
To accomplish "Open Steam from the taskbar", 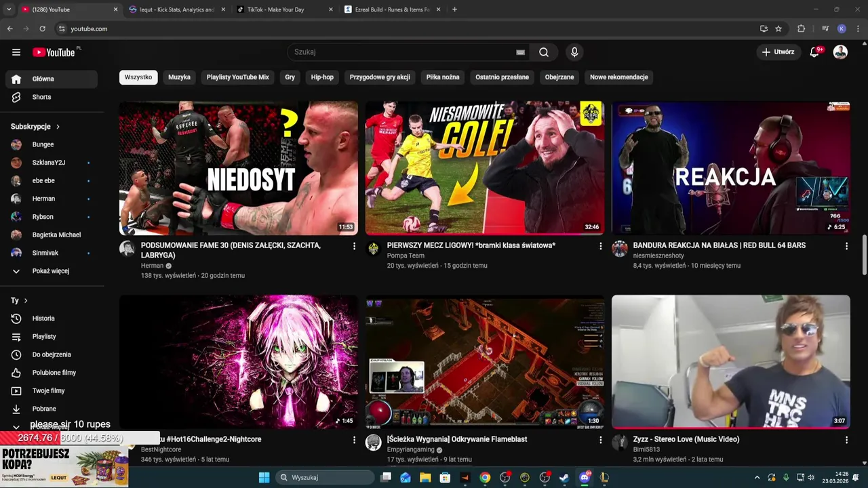I will (564, 477).
